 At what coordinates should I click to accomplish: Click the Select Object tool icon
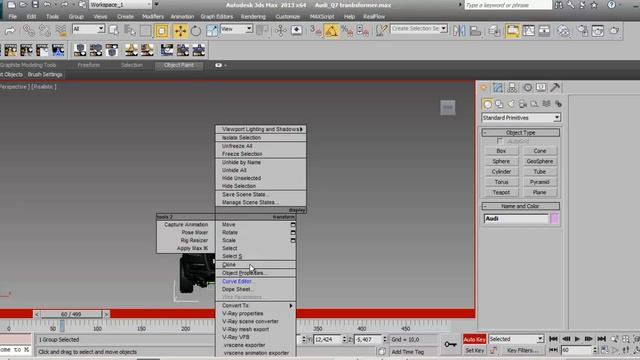(113, 30)
